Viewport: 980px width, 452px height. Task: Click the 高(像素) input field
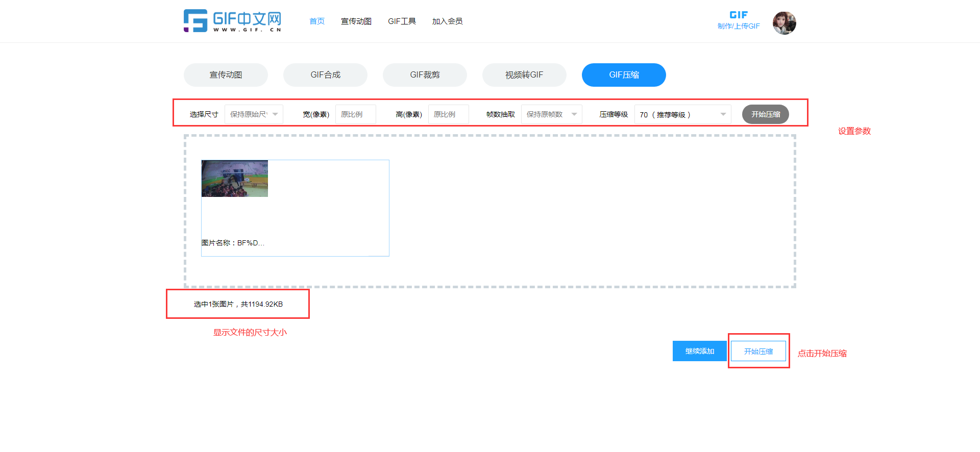click(x=448, y=114)
